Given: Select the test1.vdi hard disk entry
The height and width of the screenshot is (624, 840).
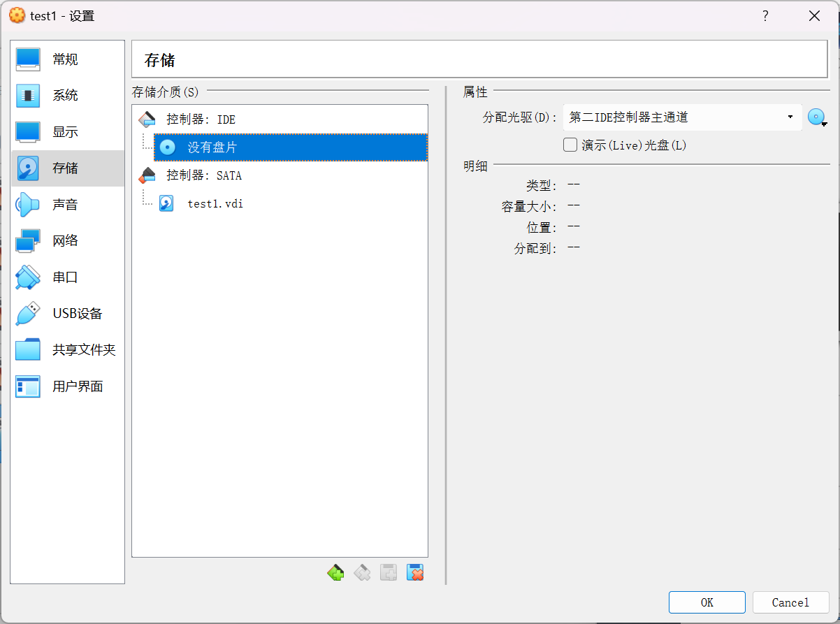Looking at the screenshot, I should click(x=290, y=204).
